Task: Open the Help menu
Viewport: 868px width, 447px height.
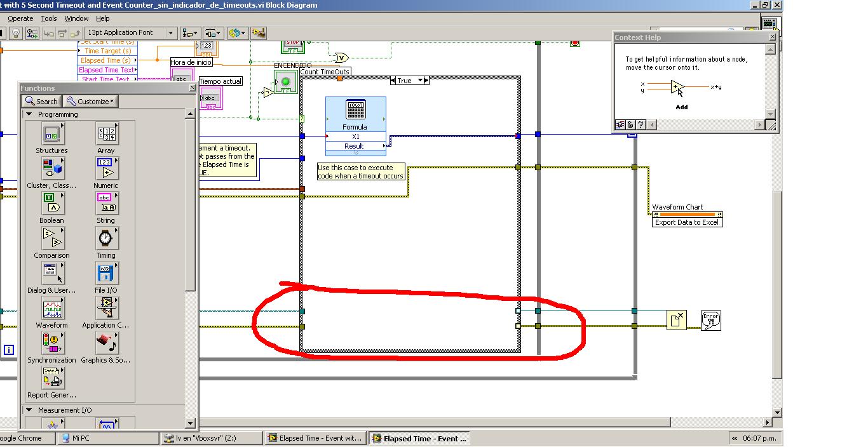Action: tap(102, 19)
